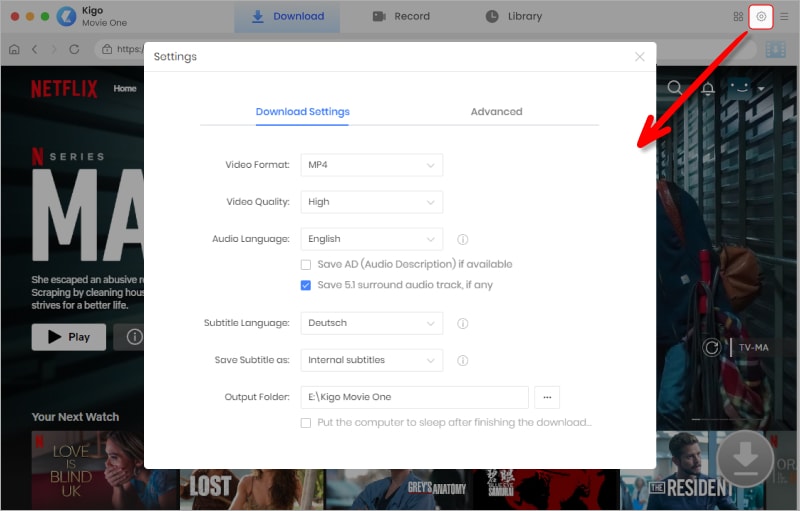Click the info icon beside Subtitle Language
Image resolution: width=800 pixels, height=511 pixels.
(x=463, y=323)
